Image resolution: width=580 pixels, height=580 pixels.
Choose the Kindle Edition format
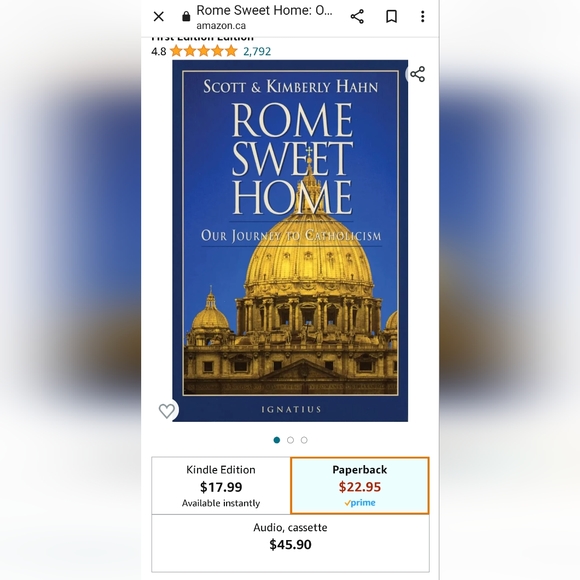click(221, 486)
